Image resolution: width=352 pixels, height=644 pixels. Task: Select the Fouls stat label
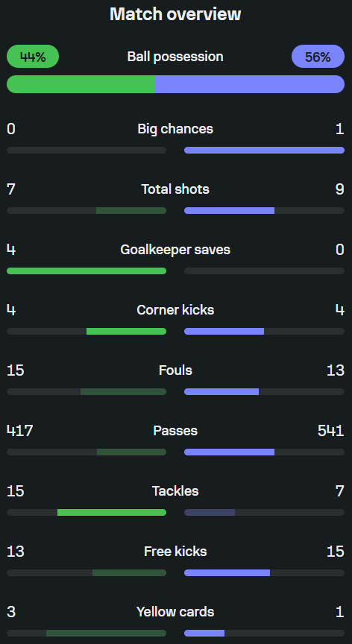tap(175, 370)
